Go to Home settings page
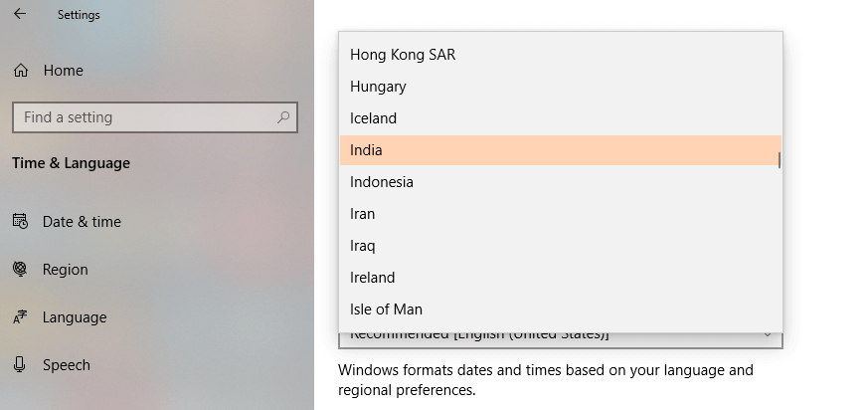This screenshot has height=410, width=868. [x=63, y=71]
